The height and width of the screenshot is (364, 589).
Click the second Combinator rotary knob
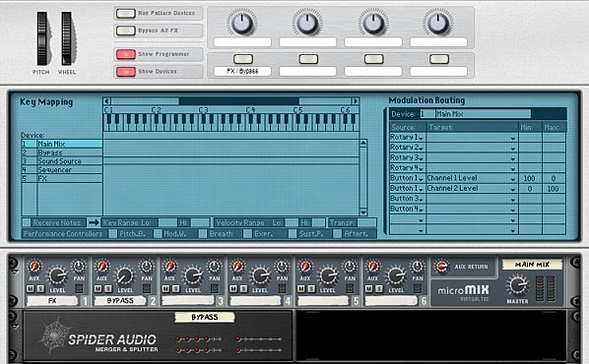pyautogui.click(x=307, y=23)
